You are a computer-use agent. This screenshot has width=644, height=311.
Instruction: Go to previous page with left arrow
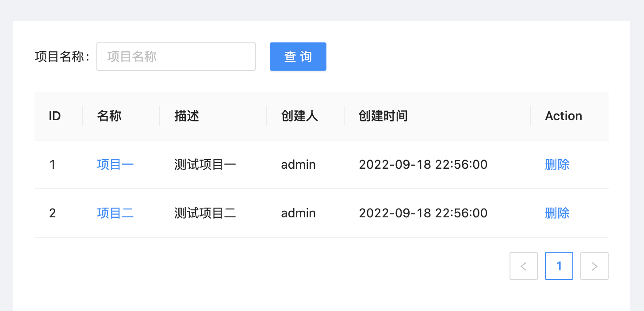(524, 266)
